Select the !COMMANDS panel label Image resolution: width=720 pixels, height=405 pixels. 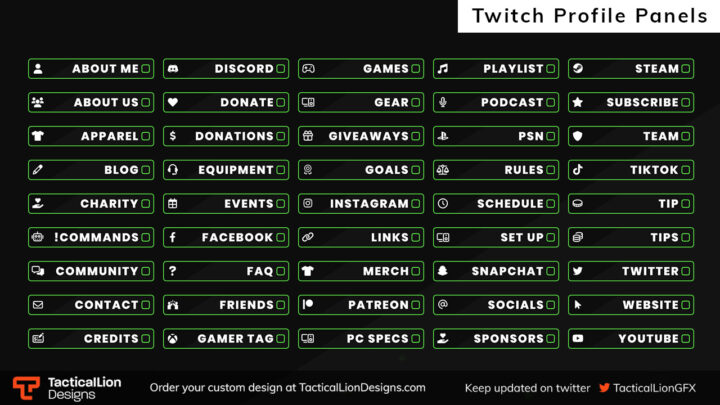point(96,237)
